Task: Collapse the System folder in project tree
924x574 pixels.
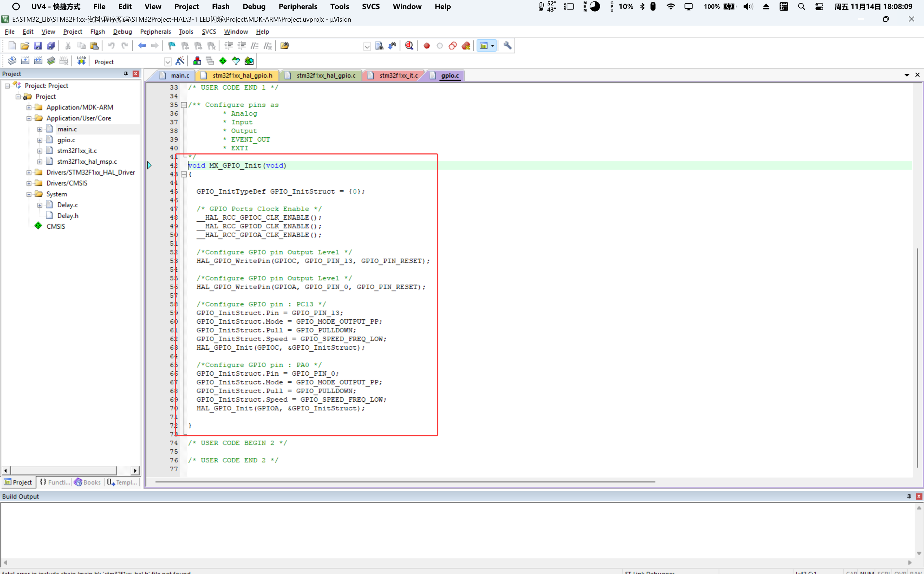Action: coord(29,194)
